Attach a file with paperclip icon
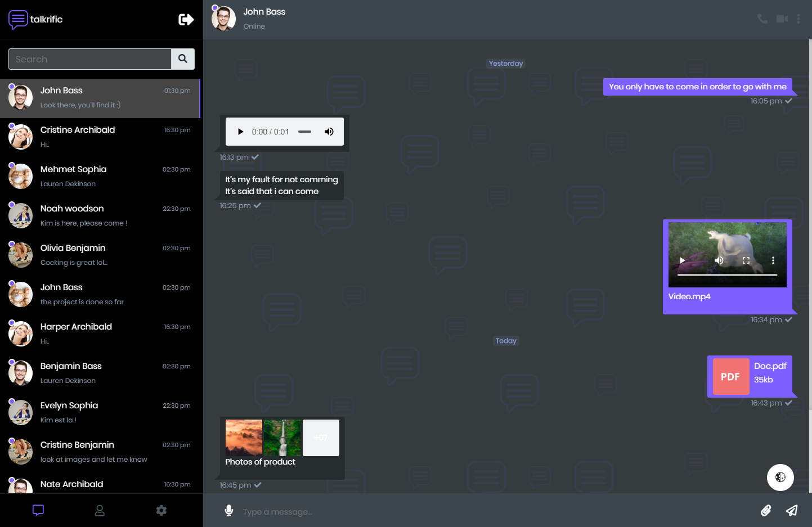Screen dimensions: 812x527 click(766, 511)
